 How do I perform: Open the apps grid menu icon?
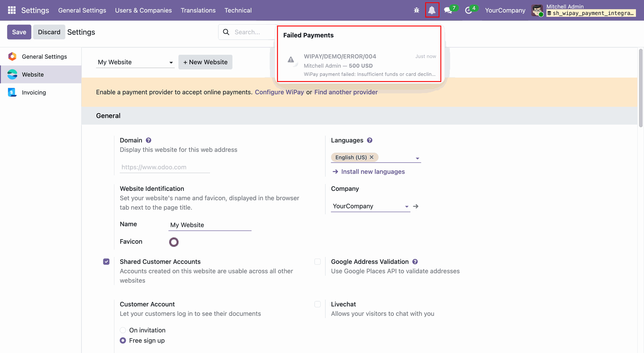(12, 10)
